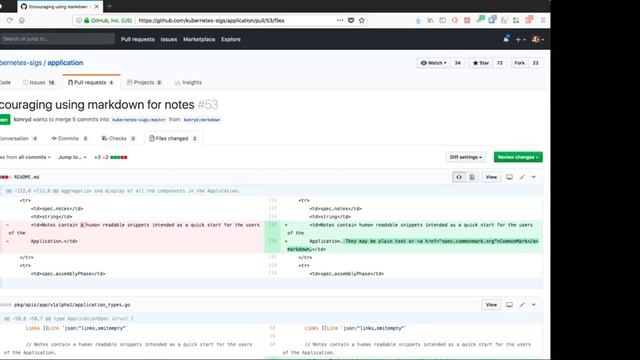Open the pull request Conversation tab
This screenshot has width=640, height=360.
[18, 138]
